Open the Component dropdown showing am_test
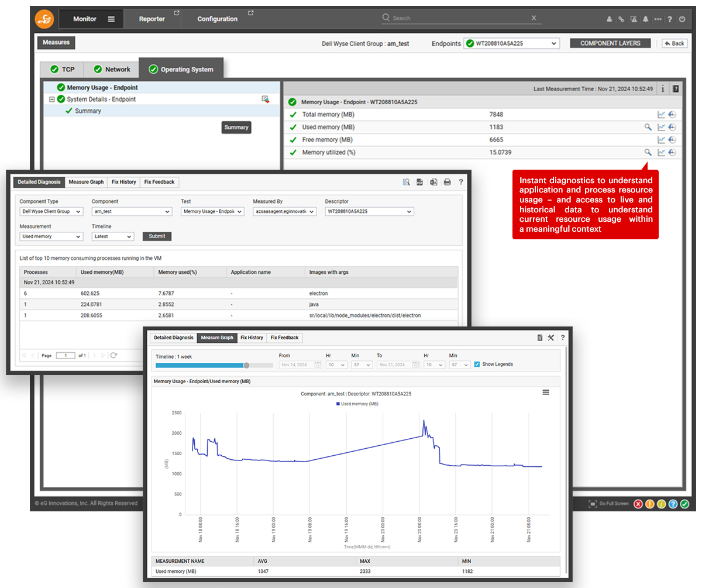 132,211
